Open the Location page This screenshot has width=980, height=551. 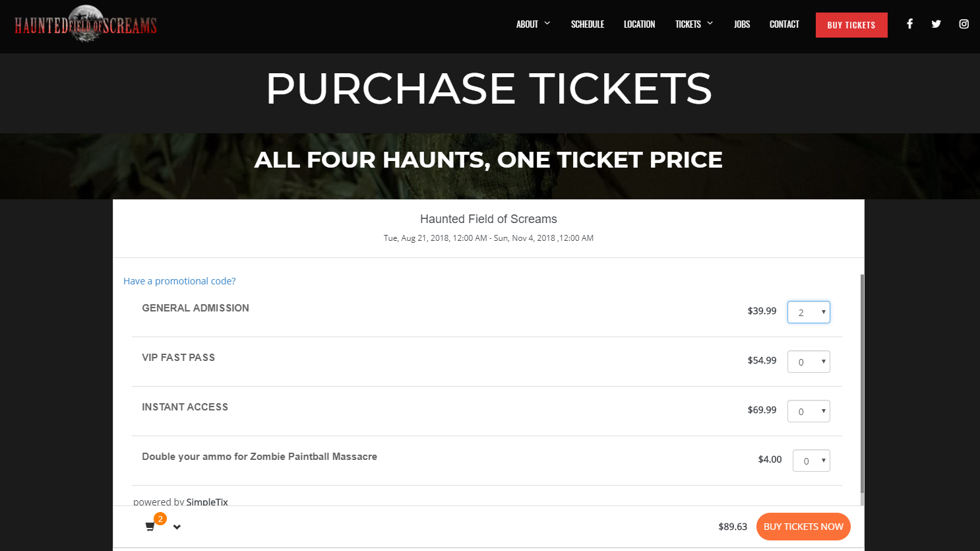pos(639,24)
